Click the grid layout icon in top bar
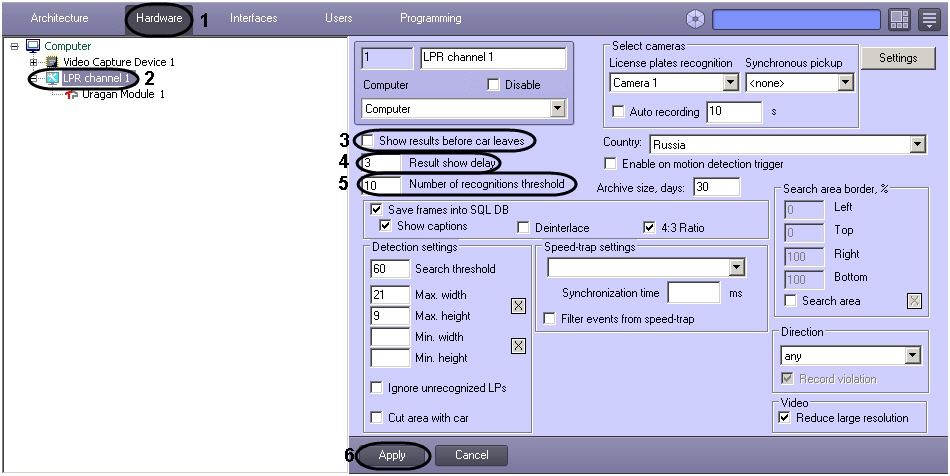950x476 pixels. pyautogui.click(x=900, y=19)
